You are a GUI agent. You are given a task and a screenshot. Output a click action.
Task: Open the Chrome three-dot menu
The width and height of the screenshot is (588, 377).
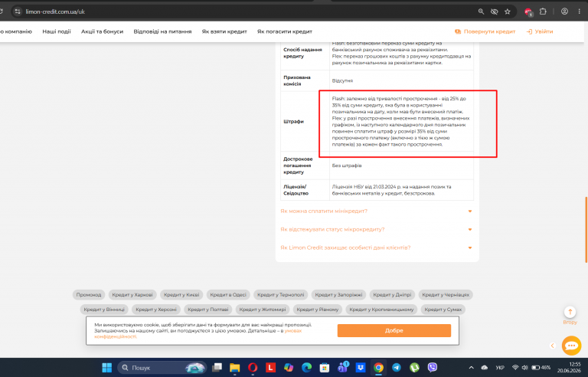tap(580, 11)
